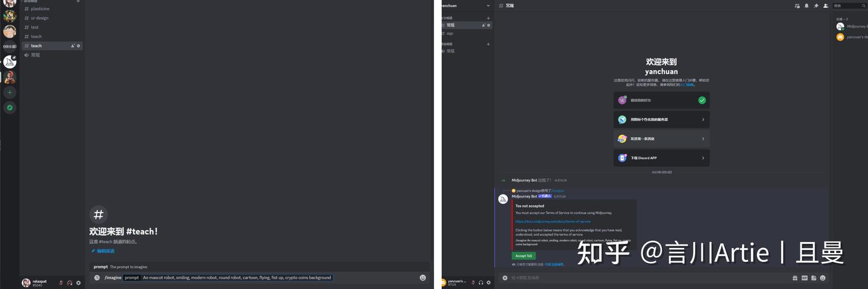
Task: Toggle deafen headphones for relaxpat
Action: (69, 283)
